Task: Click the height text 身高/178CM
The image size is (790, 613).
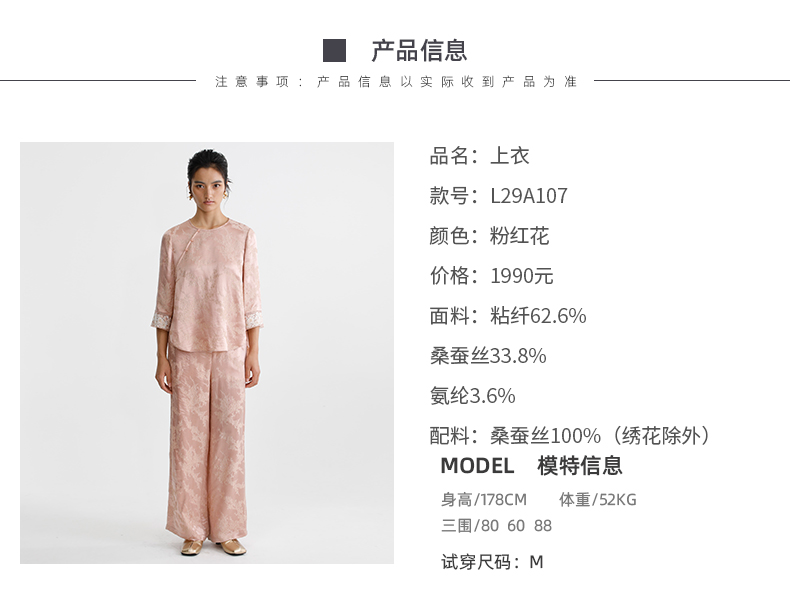Action: 484,500
